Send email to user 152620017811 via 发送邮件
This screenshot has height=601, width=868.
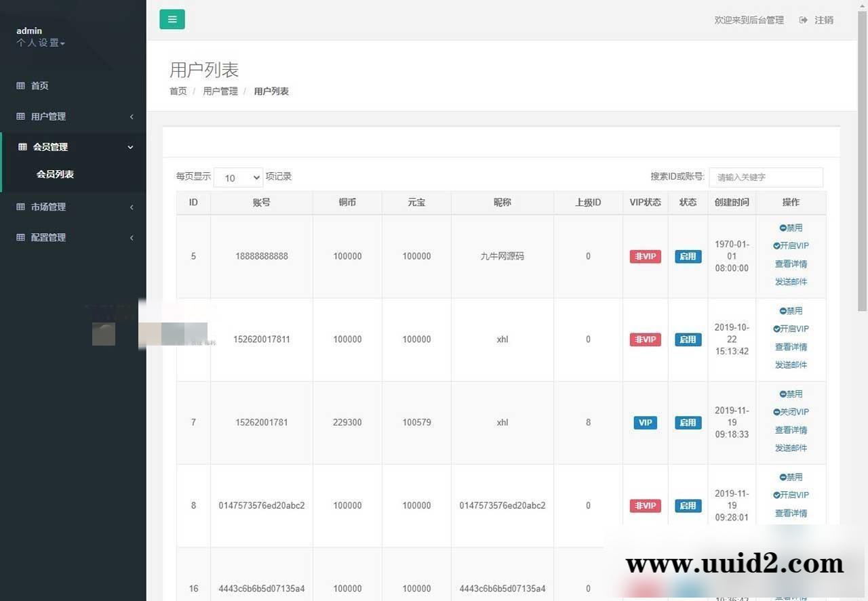[x=791, y=365]
